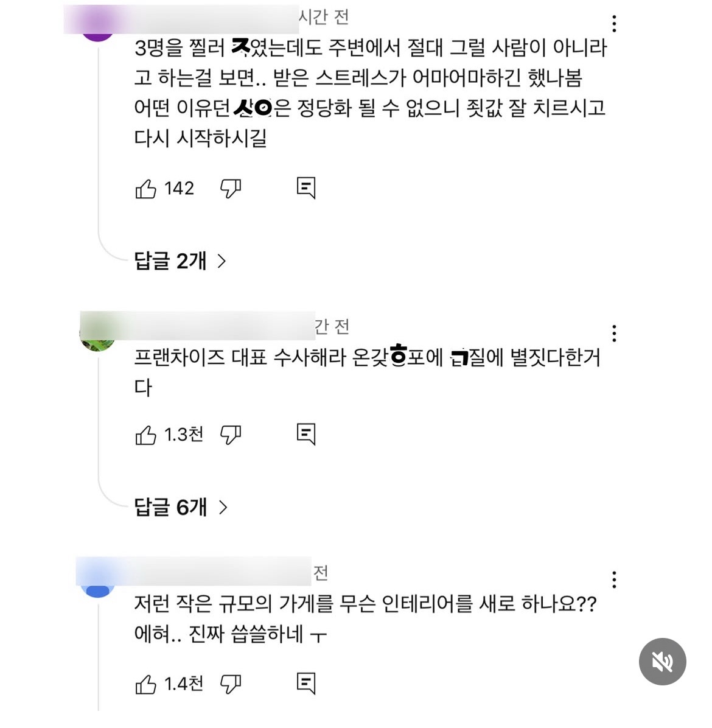Dislike the comment with 1.3천 likes
Screen dimensions: 712x728
pos(230,435)
